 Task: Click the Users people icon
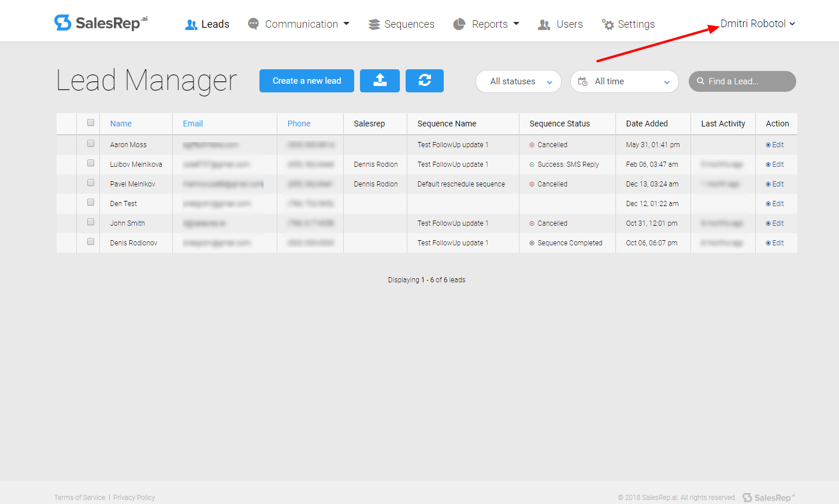click(x=544, y=25)
